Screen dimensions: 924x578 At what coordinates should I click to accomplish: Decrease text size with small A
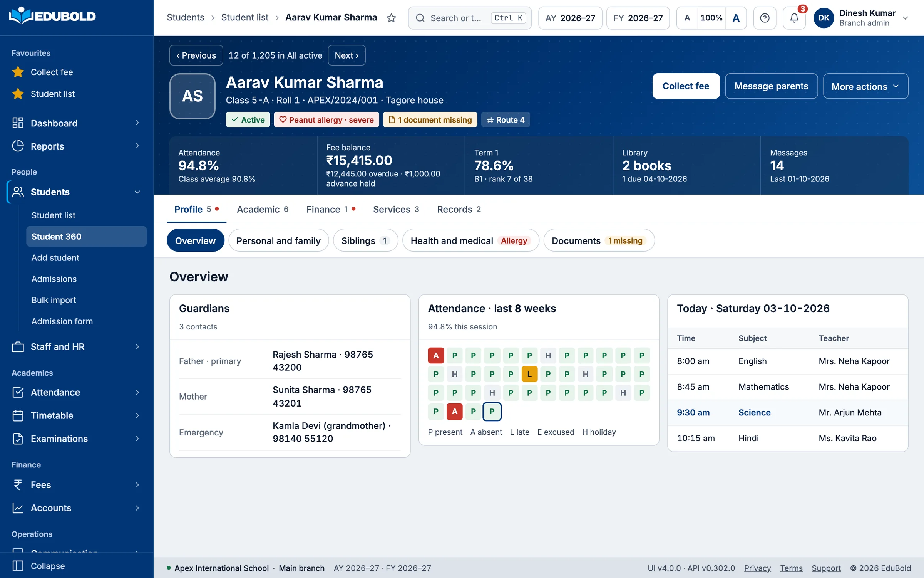tap(687, 18)
